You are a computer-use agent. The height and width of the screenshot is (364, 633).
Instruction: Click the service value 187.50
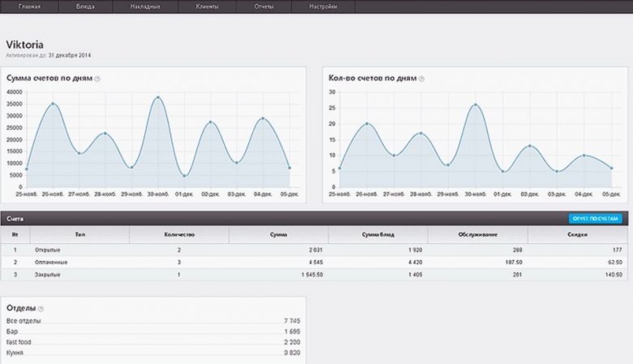point(514,263)
